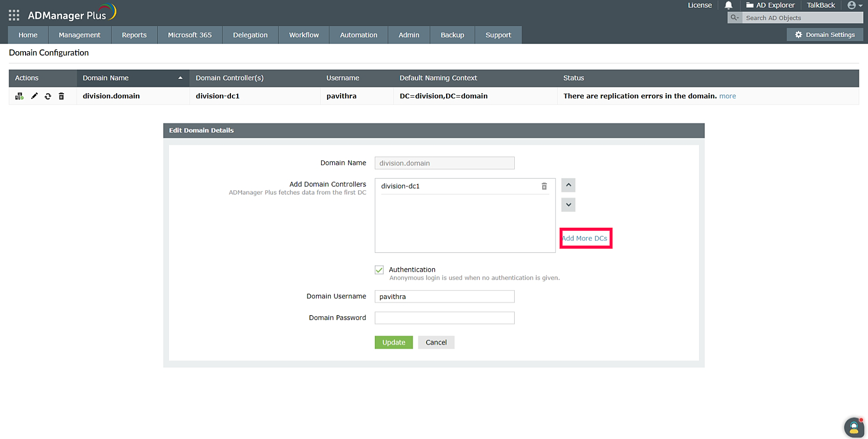This screenshot has width=868, height=439.
Task: Click the domain settings action icon for division.domain
Action: point(19,96)
